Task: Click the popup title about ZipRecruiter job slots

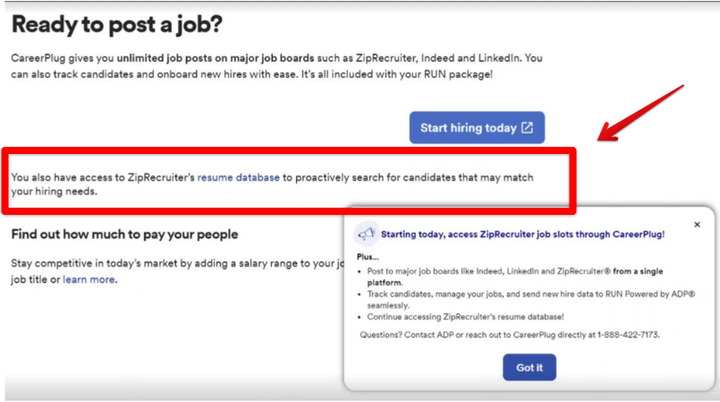Action: 522,234
